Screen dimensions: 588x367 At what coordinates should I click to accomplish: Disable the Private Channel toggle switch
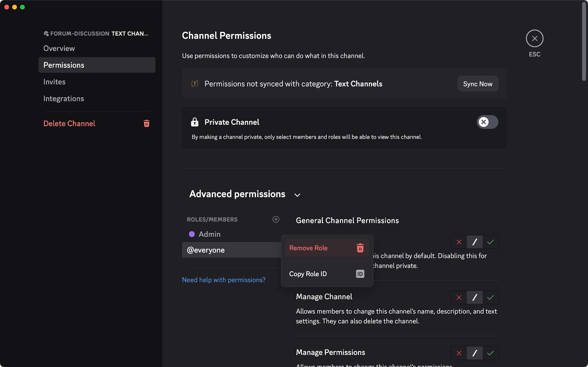tap(487, 122)
